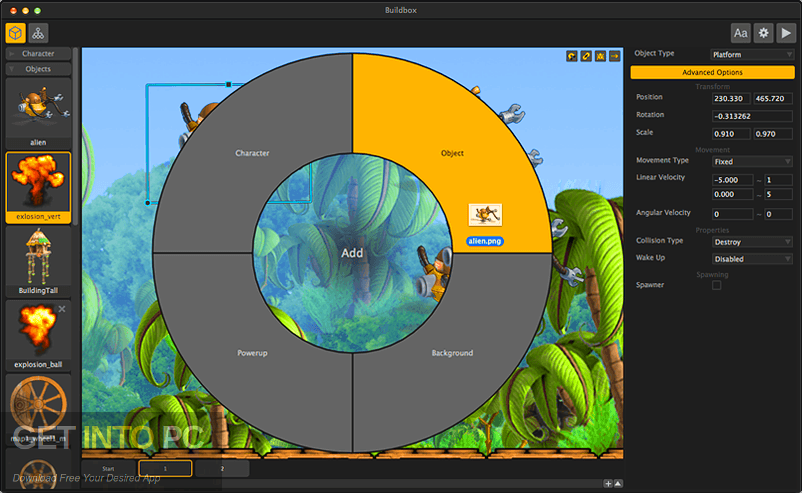Select the alien object thumbnail in the sidebar
This screenshot has height=493, width=802.
[x=38, y=113]
